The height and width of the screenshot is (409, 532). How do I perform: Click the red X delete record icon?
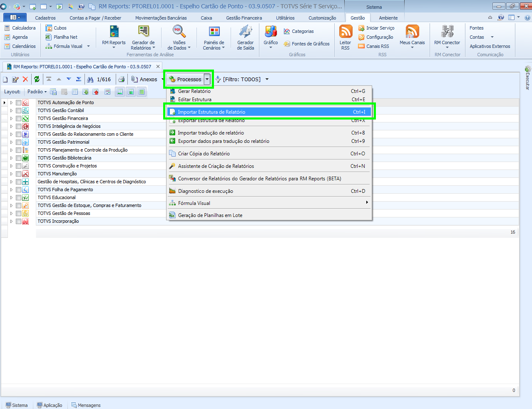coord(25,79)
